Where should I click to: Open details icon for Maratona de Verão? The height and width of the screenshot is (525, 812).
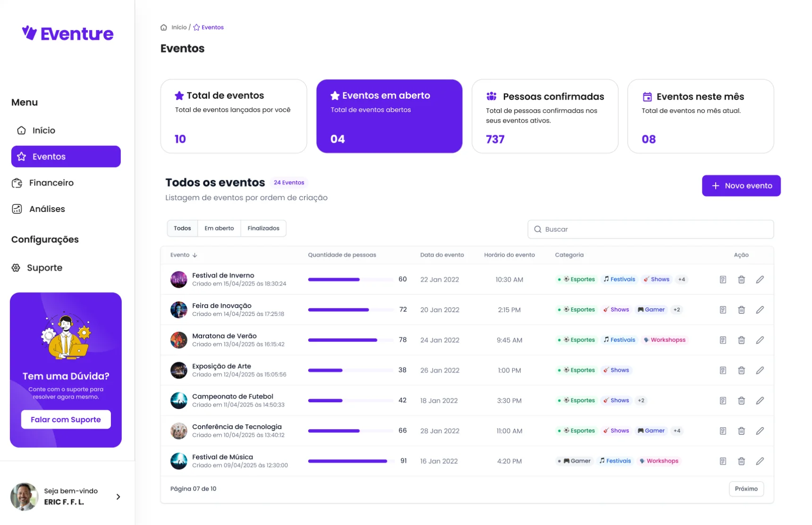click(x=723, y=340)
